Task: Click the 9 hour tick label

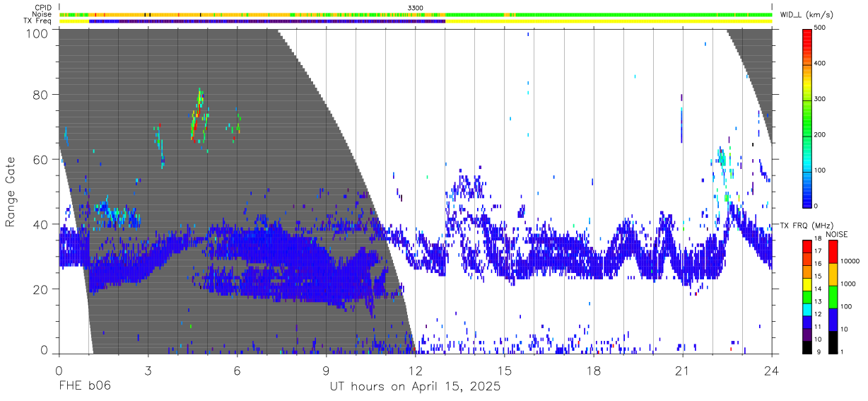Action: 326,369
